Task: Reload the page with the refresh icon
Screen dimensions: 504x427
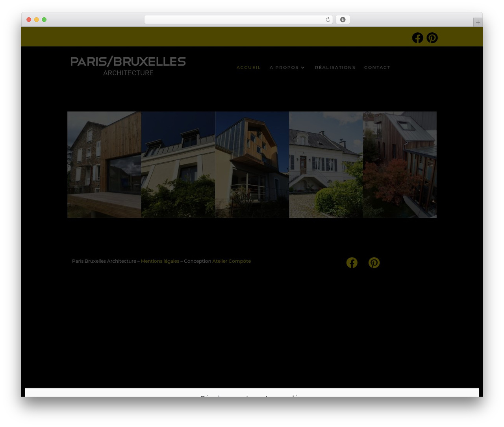Action: pos(328,20)
